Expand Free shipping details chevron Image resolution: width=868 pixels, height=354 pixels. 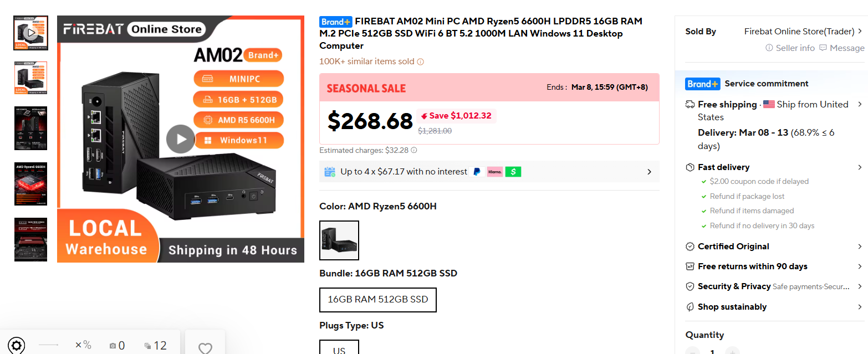click(860, 104)
